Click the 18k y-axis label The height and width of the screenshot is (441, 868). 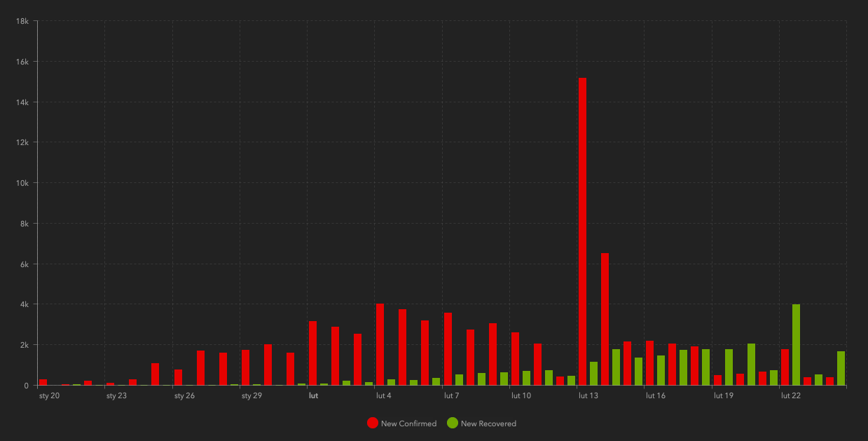[22, 21]
